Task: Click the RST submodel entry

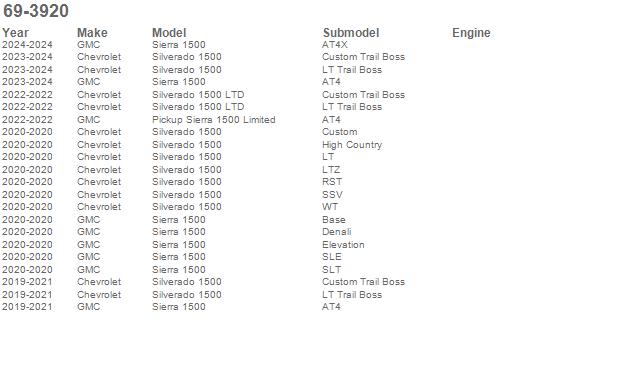Action: [332, 181]
